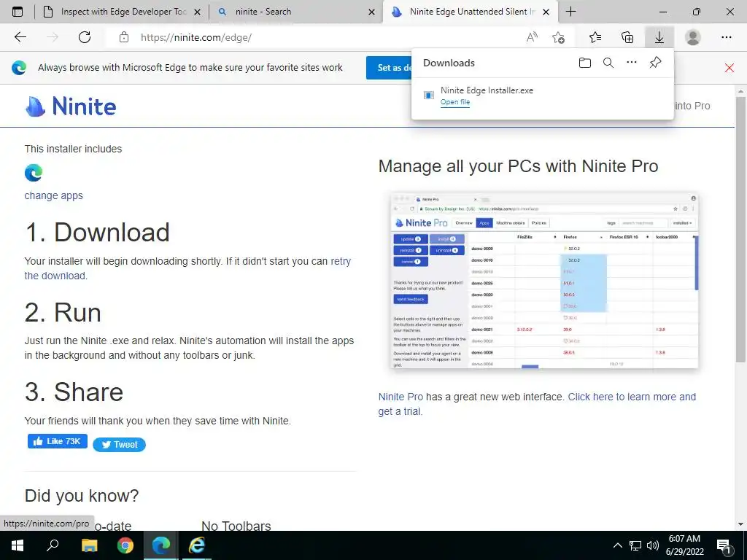Screen dimensions: 747x560
Task: Open file link for Ninite Edge Installer
Action: tap(455, 102)
